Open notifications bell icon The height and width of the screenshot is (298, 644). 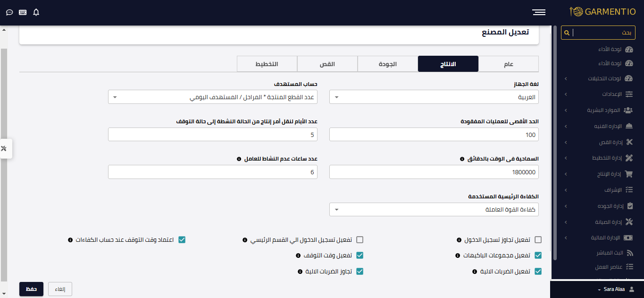36,12
